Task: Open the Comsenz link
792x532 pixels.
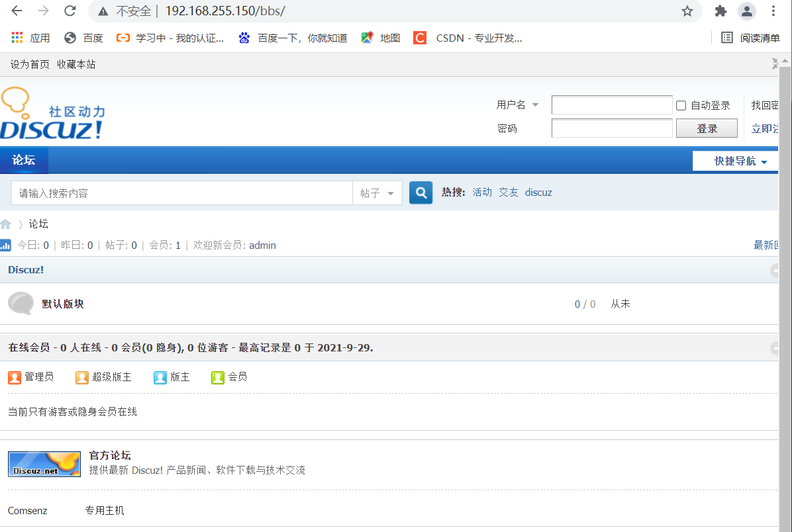Action: click(27, 511)
